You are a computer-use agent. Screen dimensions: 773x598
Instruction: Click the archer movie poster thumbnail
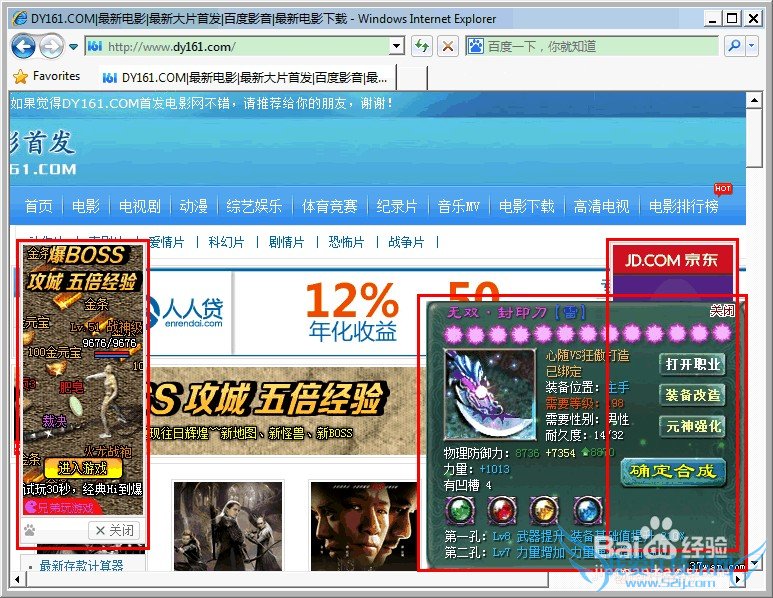point(228,526)
